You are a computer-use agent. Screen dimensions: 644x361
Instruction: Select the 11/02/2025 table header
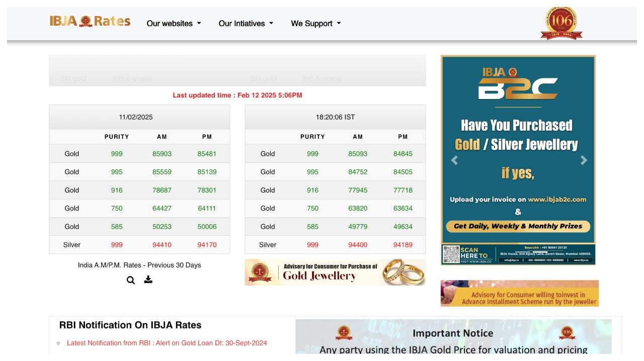(136, 117)
